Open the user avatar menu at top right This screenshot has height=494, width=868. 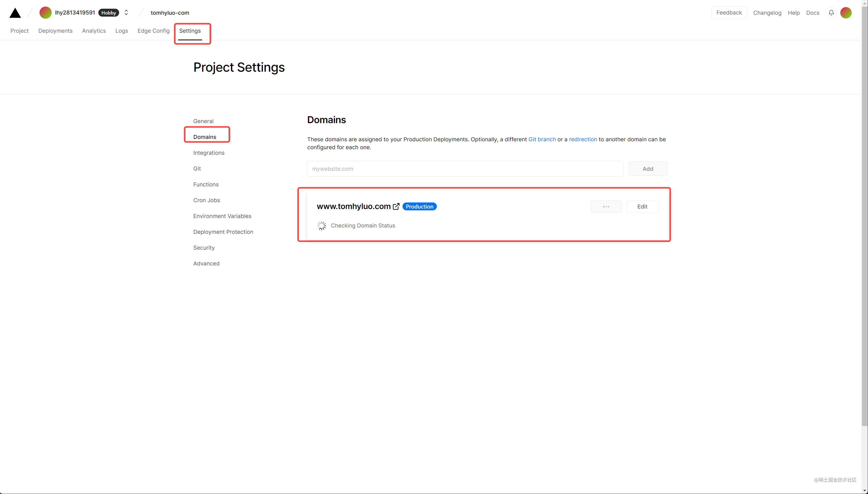pos(846,13)
